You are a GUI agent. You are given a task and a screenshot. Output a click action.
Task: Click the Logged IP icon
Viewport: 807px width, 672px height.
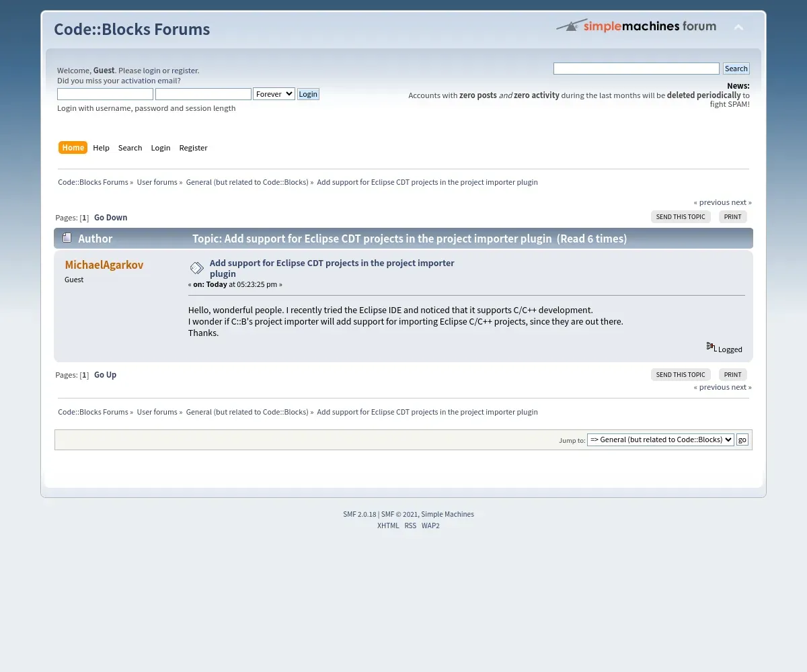point(711,347)
